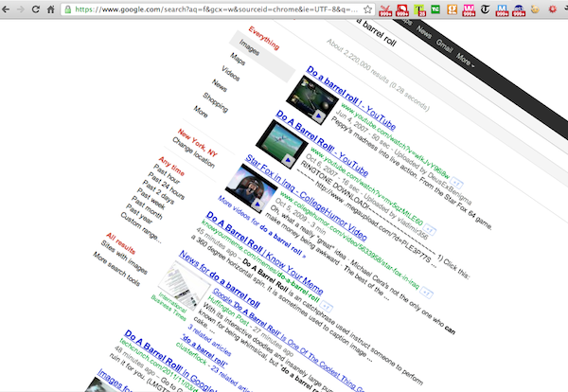Switch to News in the left sidebar
The width and height of the screenshot is (568, 392).
coord(220,85)
